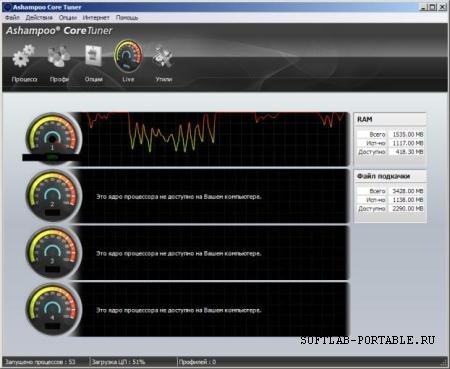Click core 3 unavailable message text
The image size is (450, 369).
tap(179, 253)
